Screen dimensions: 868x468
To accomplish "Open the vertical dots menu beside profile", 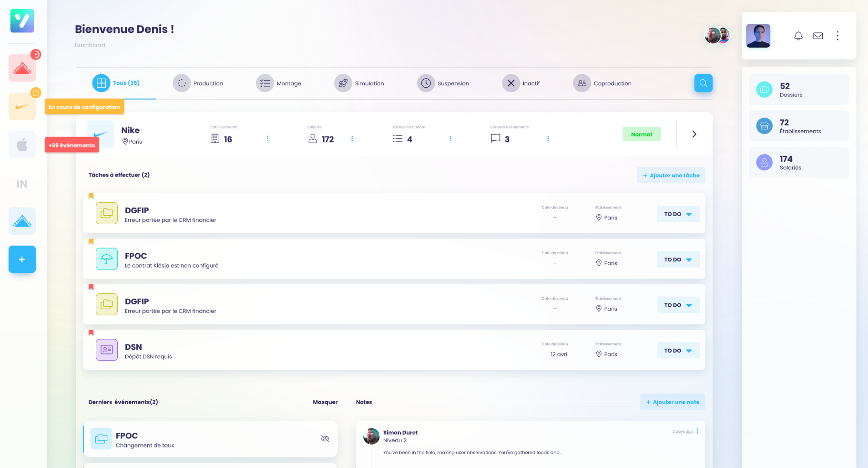I will [837, 36].
